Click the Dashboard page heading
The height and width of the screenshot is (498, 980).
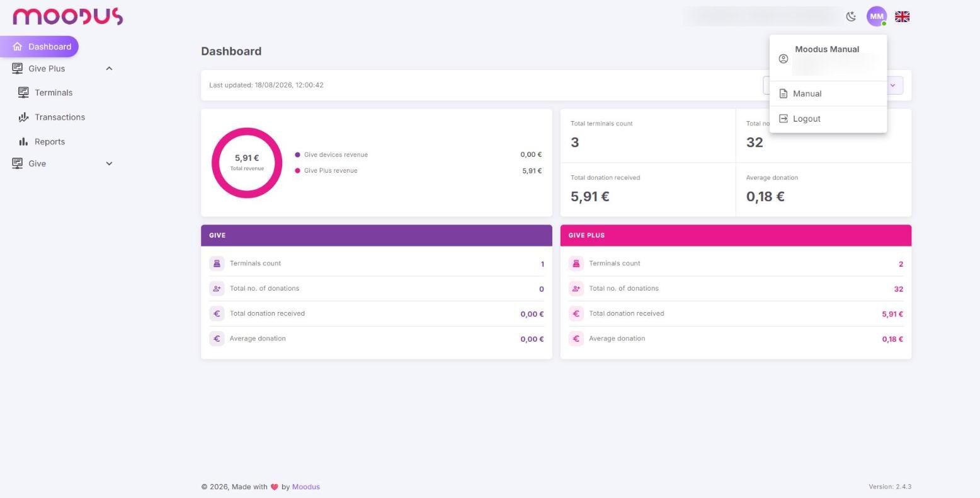[231, 51]
